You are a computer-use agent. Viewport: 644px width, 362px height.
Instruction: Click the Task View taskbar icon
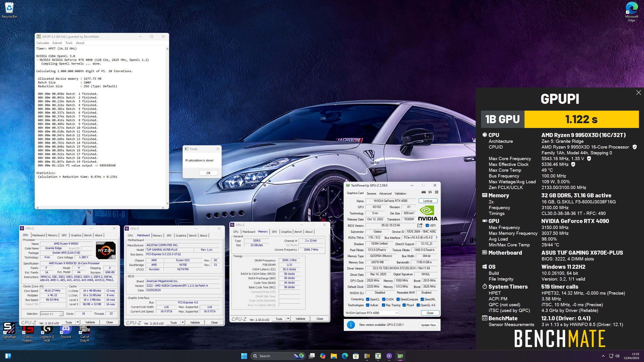pyautogui.click(x=312, y=356)
